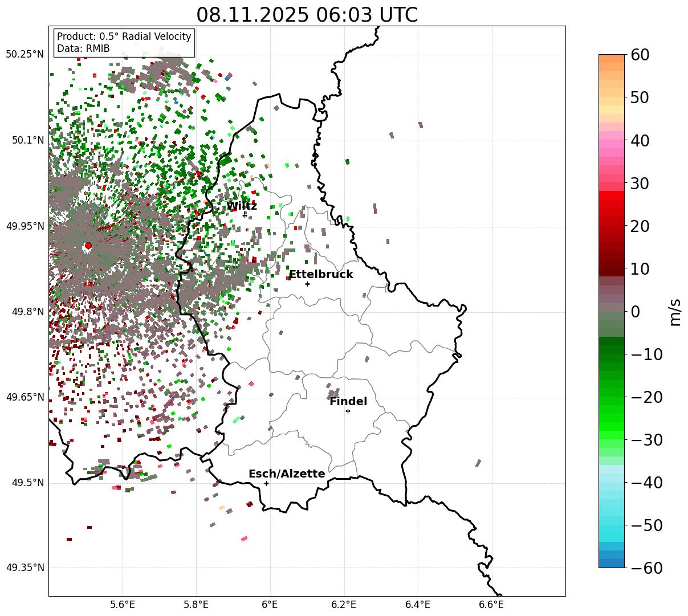Image resolution: width=688 pixels, height=616 pixels.
Task: Click the colorbar value 40
Action: 640,140
